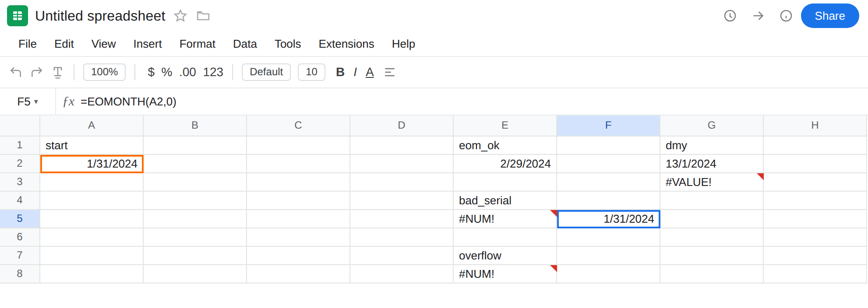This screenshot has height=308, width=868.
Task: Select column F header
Action: click(608, 126)
